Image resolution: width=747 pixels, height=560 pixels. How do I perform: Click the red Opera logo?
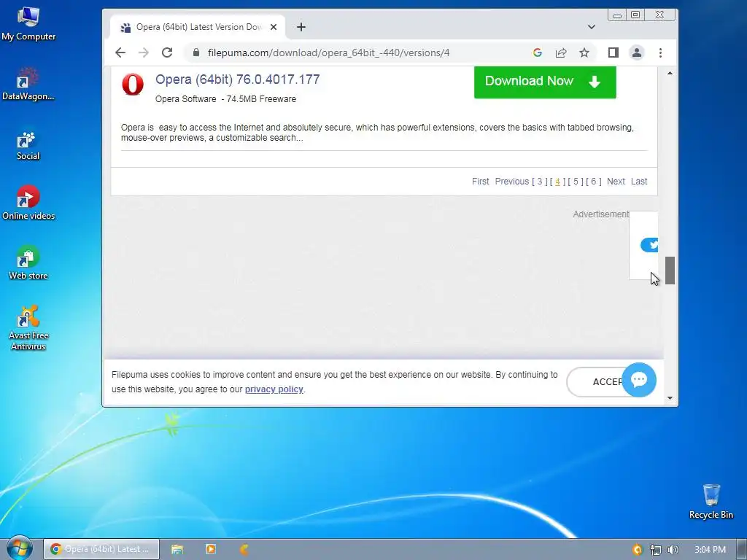pos(133,85)
